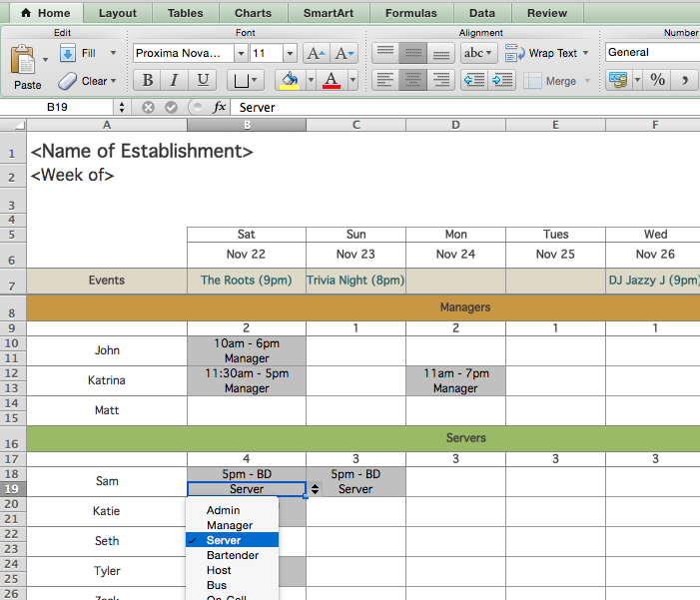Decrease font size with small A
Viewport: 700px width, 600px height.
pyautogui.click(x=345, y=53)
